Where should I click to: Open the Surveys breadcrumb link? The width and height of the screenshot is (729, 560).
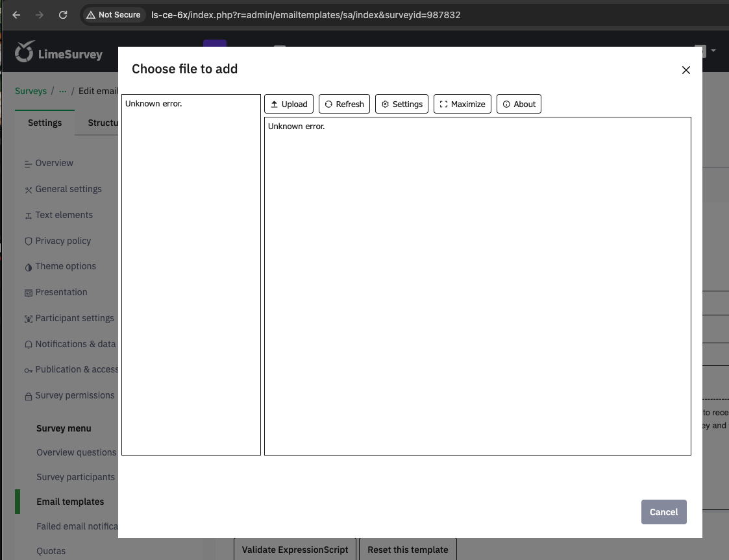[31, 91]
